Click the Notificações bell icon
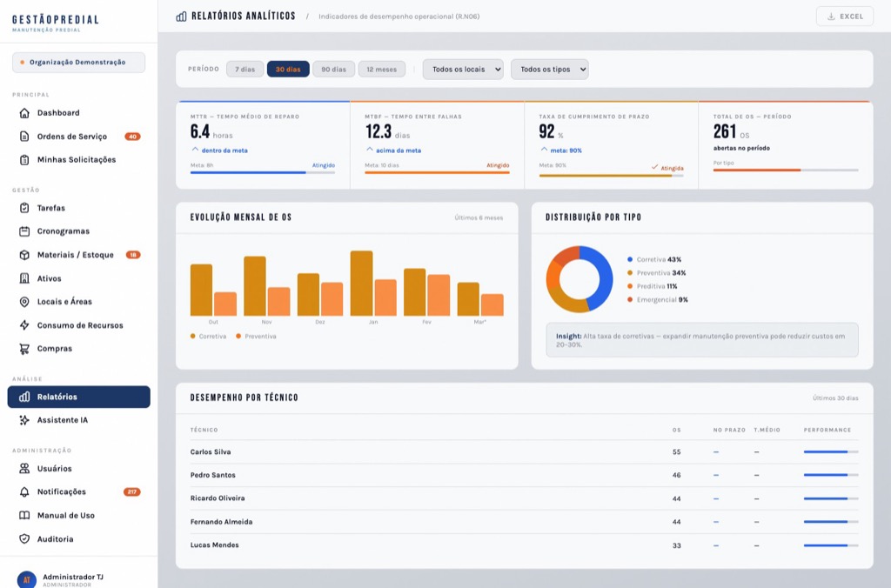 point(24,492)
